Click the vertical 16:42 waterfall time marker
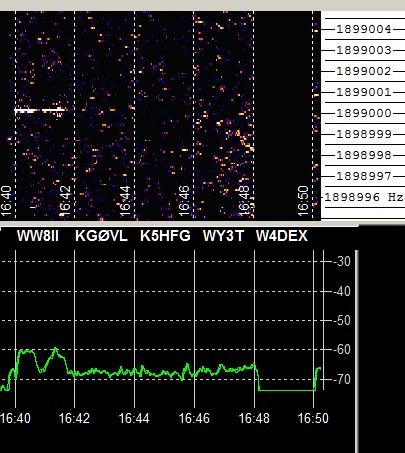 (65, 201)
